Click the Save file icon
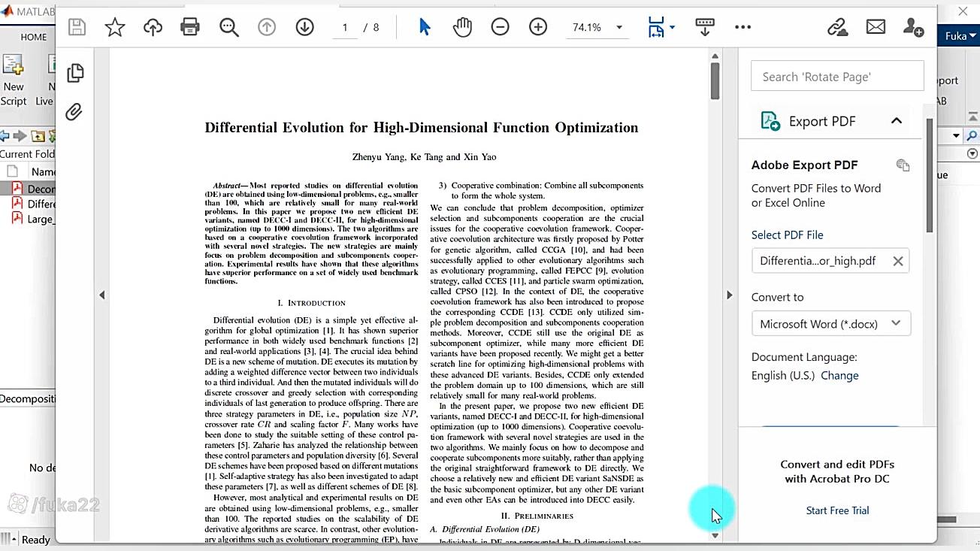The width and height of the screenshot is (980, 551). pos(77,28)
